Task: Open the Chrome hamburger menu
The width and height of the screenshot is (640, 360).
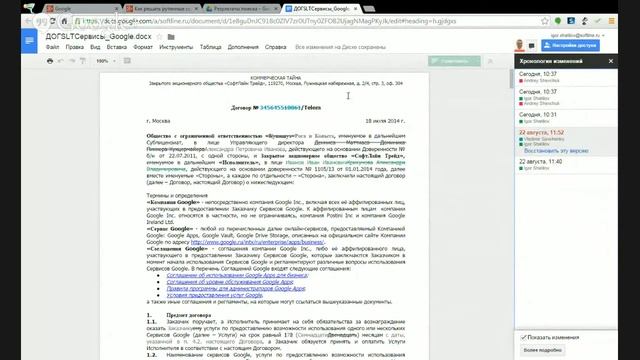Action: 611,21
